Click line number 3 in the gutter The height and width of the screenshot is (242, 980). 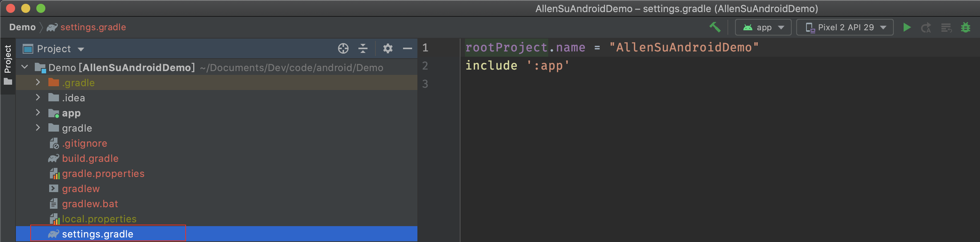[425, 84]
